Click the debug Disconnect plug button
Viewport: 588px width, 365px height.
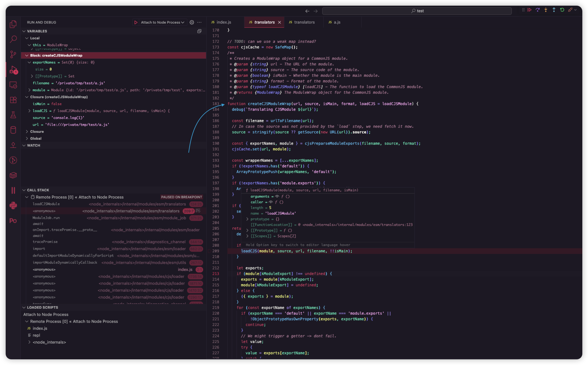coord(570,10)
